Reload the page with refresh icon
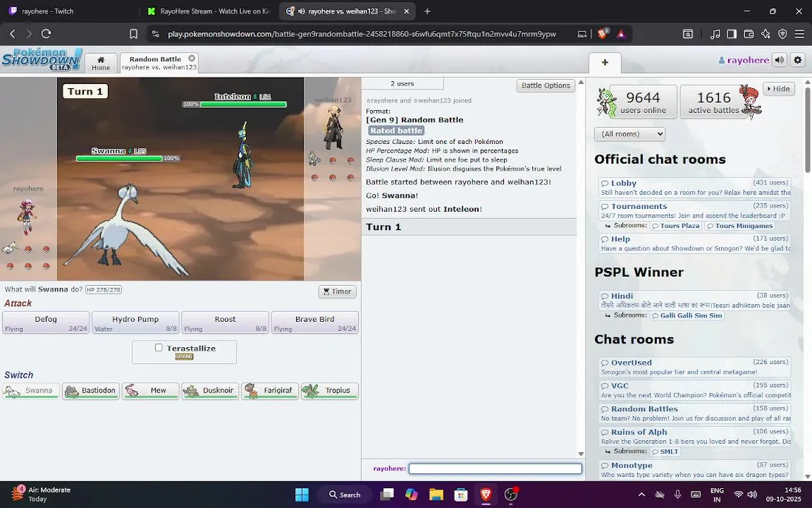This screenshot has height=508, width=812. coord(46,34)
